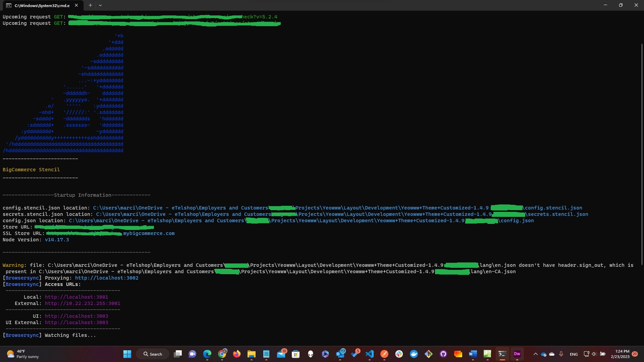Open the Windows Start menu
The width and height of the screenshot is (644, 362).
tap(127, 354)
